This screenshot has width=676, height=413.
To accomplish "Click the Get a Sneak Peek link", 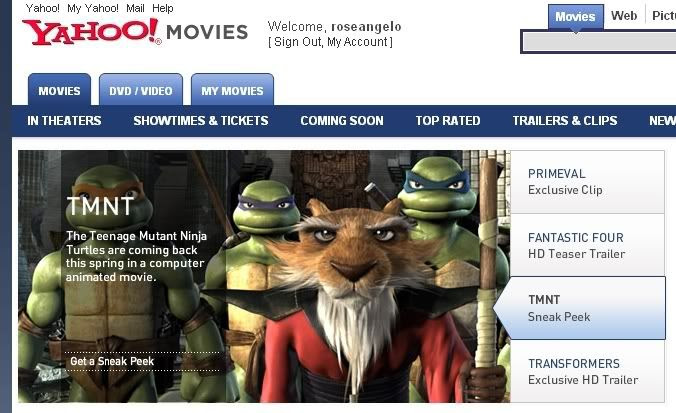I will click(112, 361).
